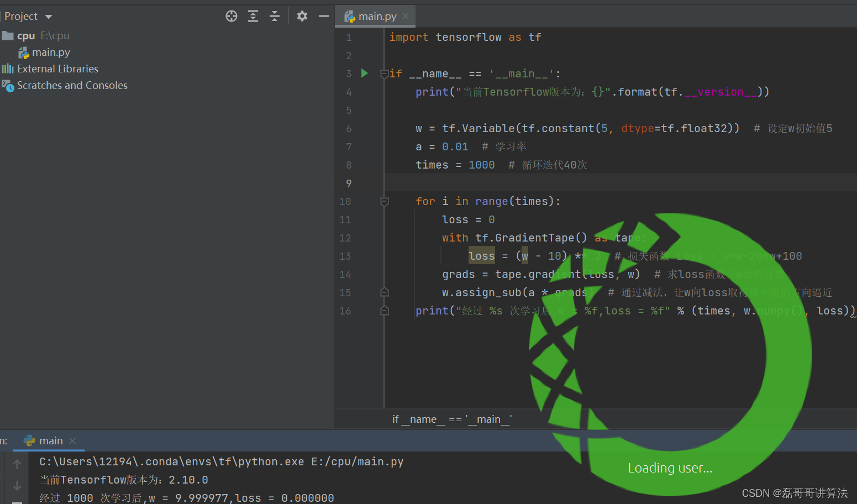Click the w.assign_sub code on line 15
This screenshot has width=857, height=504.
[518, 292]
